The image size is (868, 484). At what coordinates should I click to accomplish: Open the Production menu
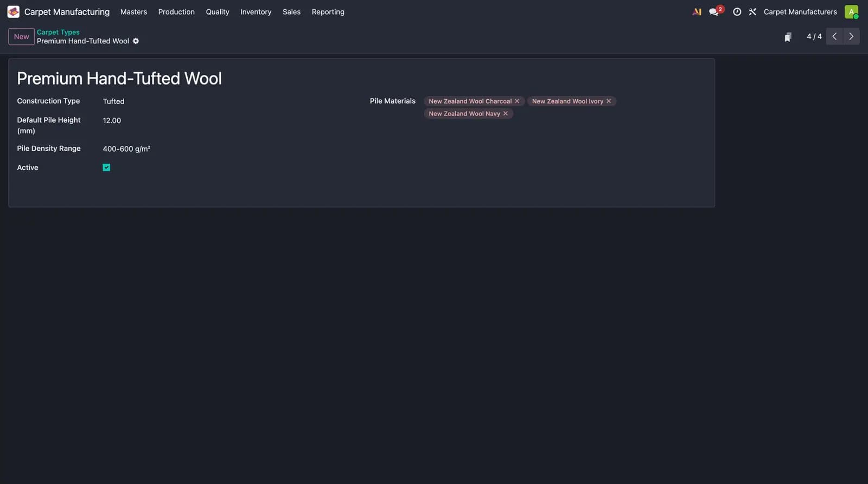click(176, 12)
